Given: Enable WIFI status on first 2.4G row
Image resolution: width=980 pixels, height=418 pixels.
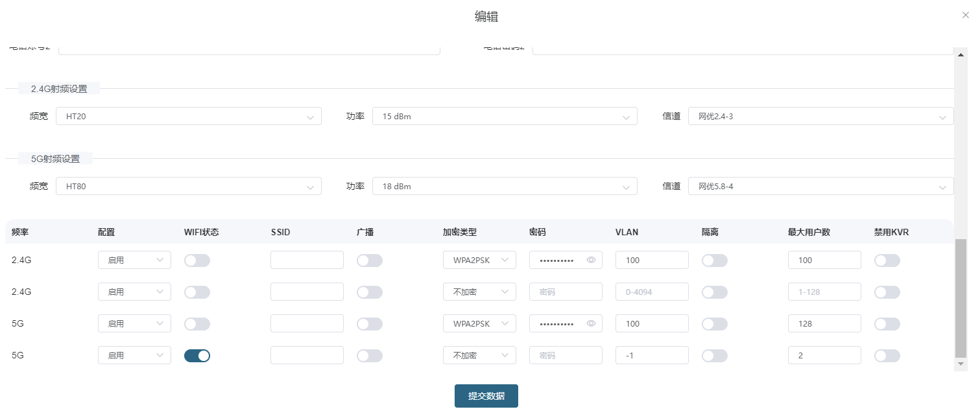Looking at the screenshot, I should click(197, 260).
